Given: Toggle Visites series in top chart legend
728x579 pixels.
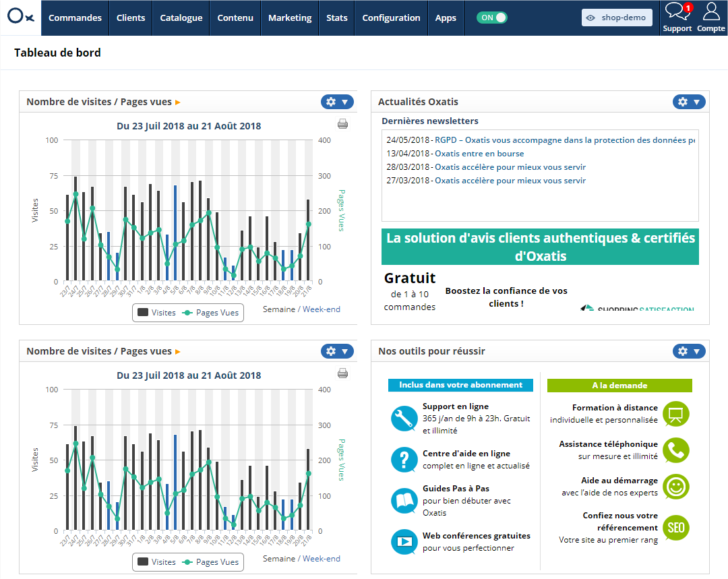Looking at the screenshot, I should point(157,313).
